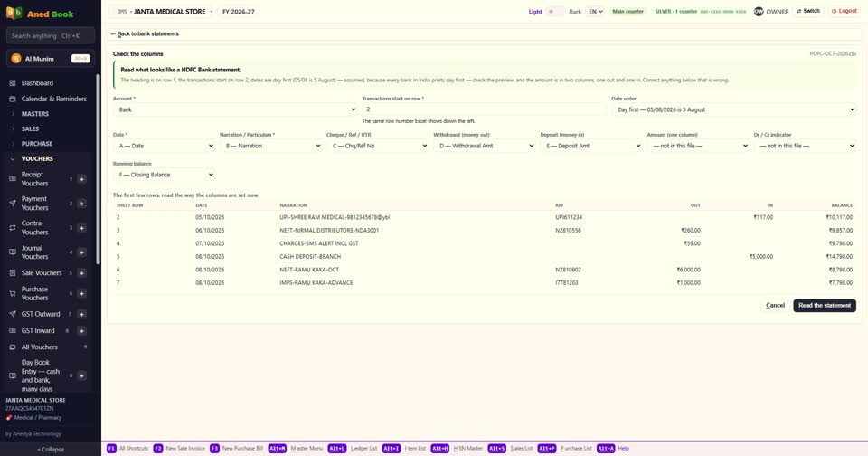The image size is (868, 456).
Task: Add new Sale Voucher with plus
Action: click(x=81, y=272)
